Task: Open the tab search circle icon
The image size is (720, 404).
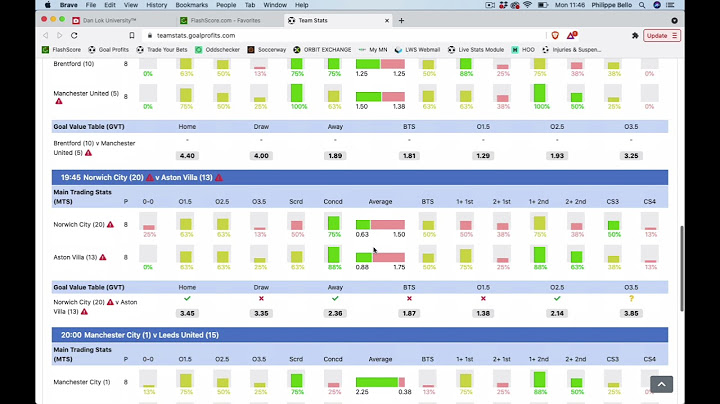Action: pyautogui.click(x=674, y=21)
